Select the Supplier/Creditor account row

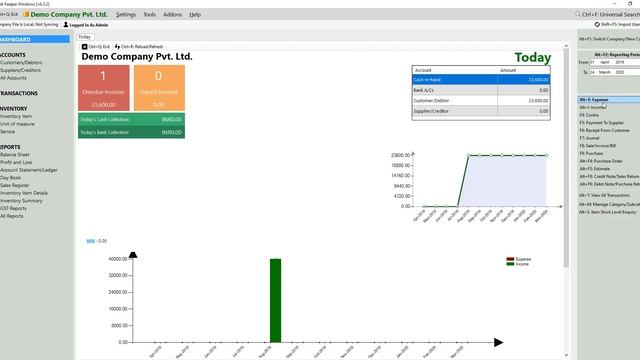tap(481, 111)
